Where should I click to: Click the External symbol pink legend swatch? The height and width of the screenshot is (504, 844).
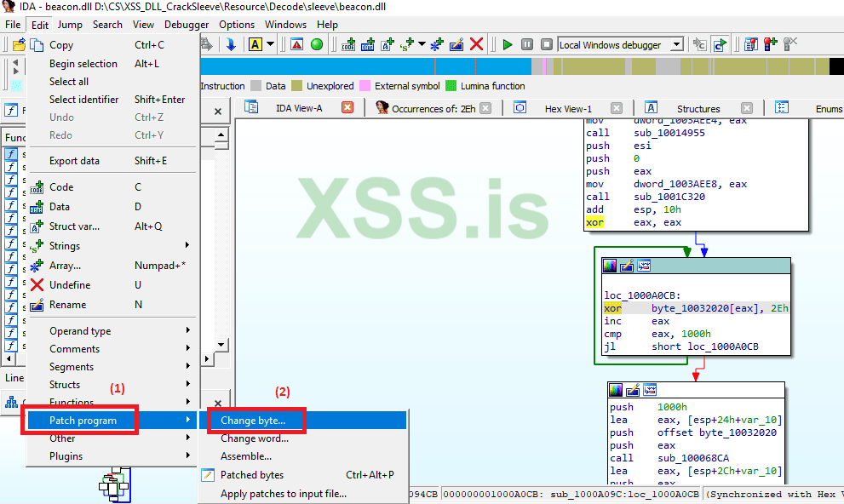pyautogui.click(x=365, y=85)
